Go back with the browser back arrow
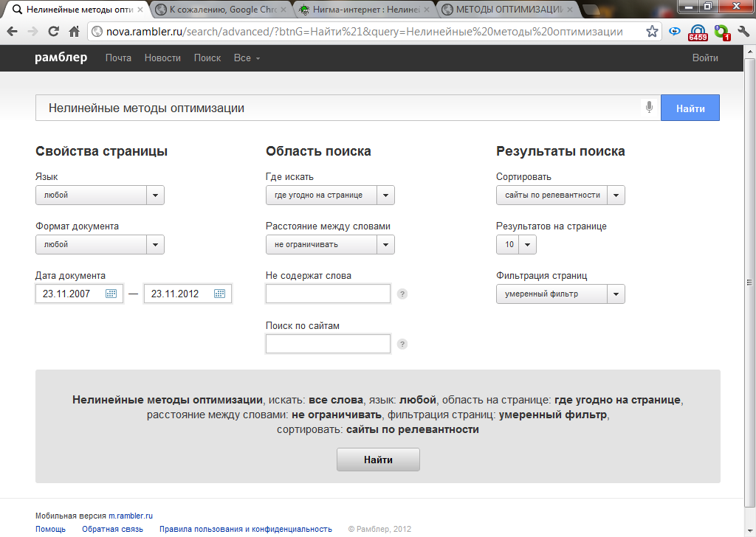The width and height of the screenshot is (756, 537). pyautogui.click(x=13, y=31)
